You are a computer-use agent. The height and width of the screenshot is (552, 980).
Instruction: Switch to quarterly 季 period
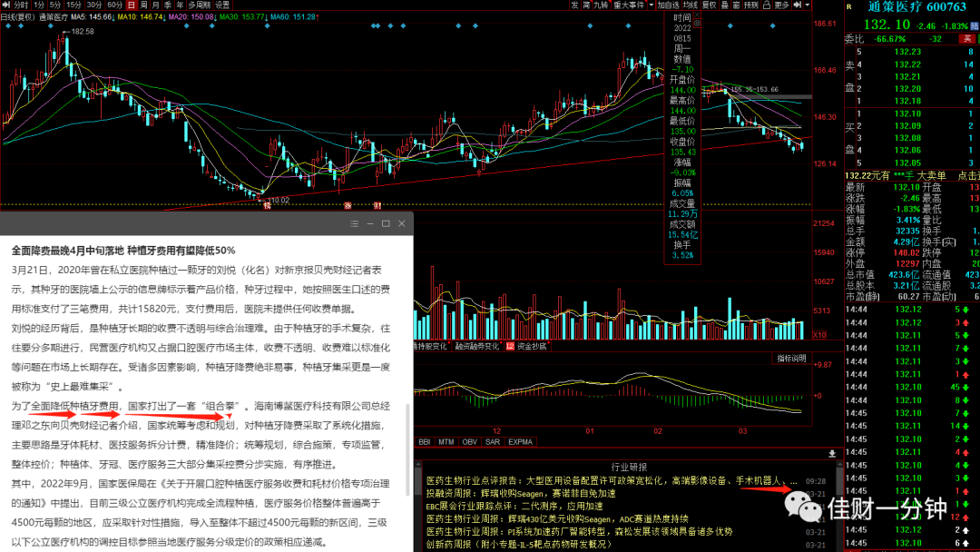(168, 5)
